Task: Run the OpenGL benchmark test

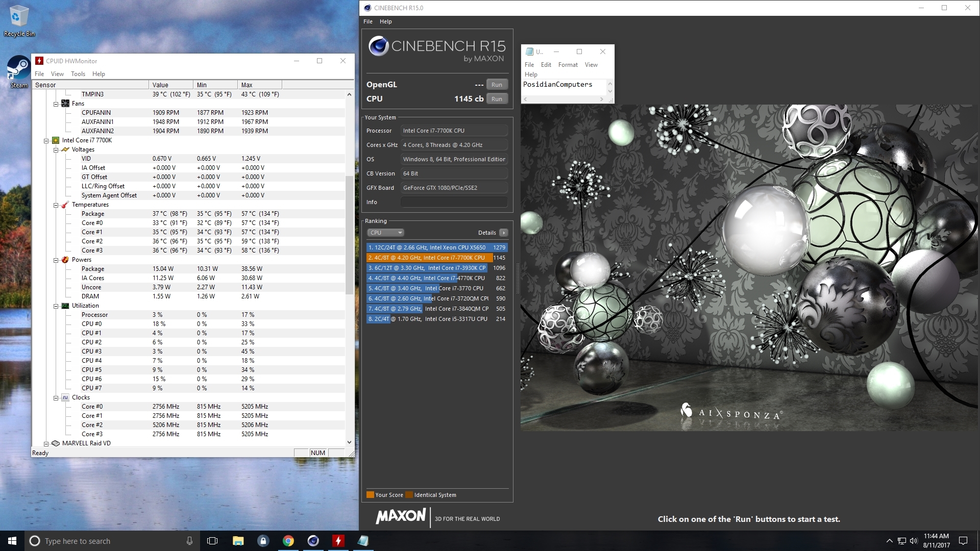Action: coord(497,85)
